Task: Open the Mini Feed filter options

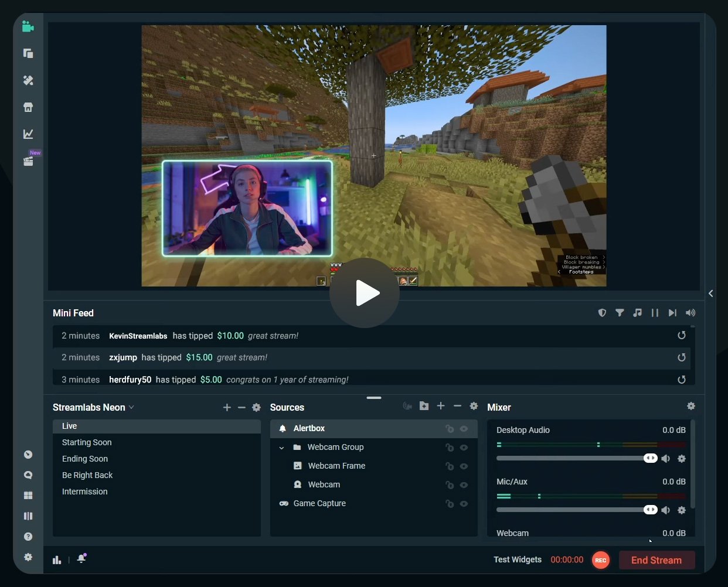Action: 620,313
